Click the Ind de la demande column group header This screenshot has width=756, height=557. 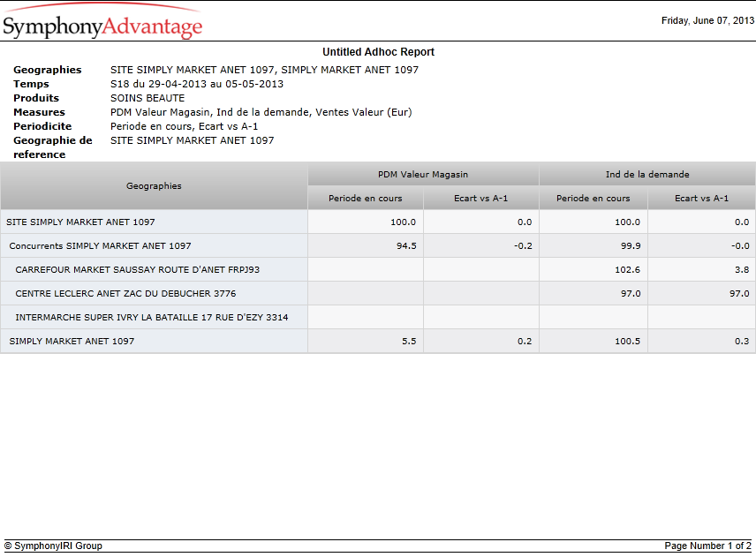pyautogui.click(x=647, y=175)
